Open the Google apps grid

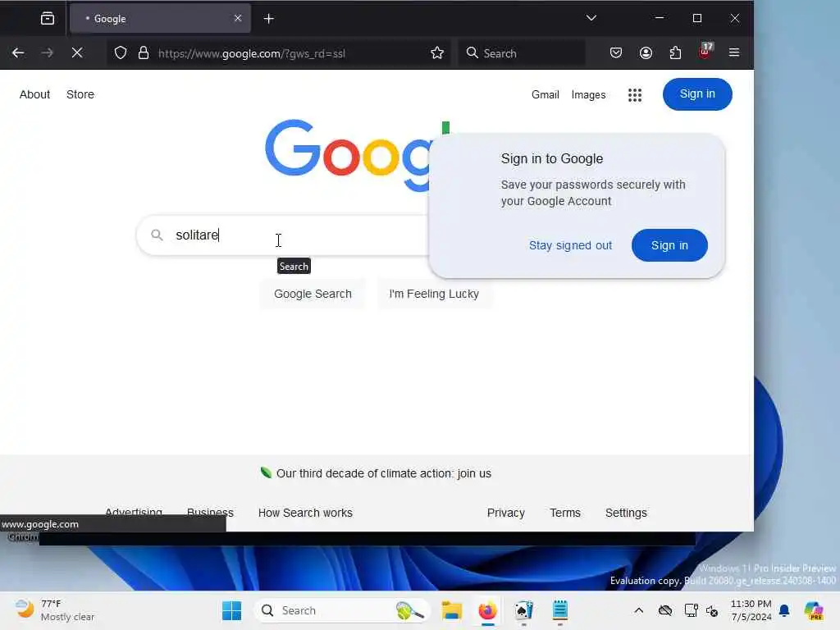pyautogui.click(x=635, y=95)
